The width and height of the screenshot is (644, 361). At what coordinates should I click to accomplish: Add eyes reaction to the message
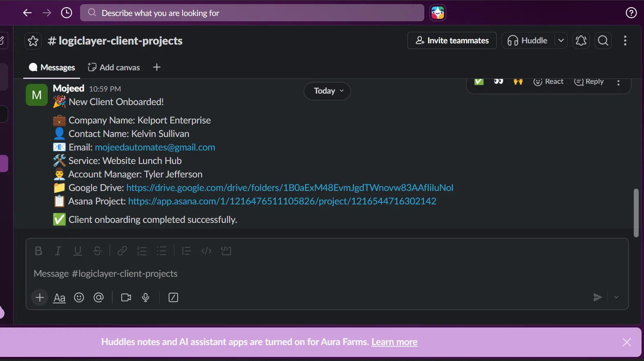pos(499,81)
